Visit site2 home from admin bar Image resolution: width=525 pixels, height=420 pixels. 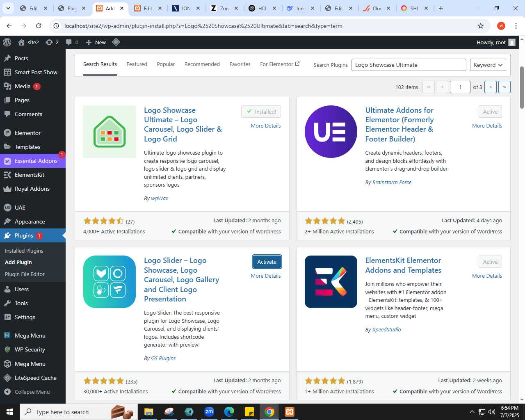click(x=29, y=42)
